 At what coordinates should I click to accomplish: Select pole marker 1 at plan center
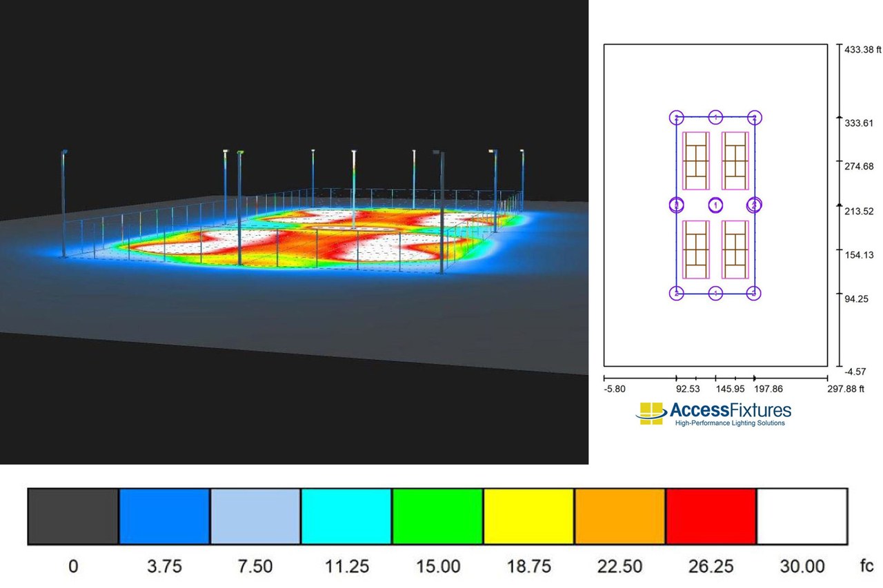coord(715,205)
